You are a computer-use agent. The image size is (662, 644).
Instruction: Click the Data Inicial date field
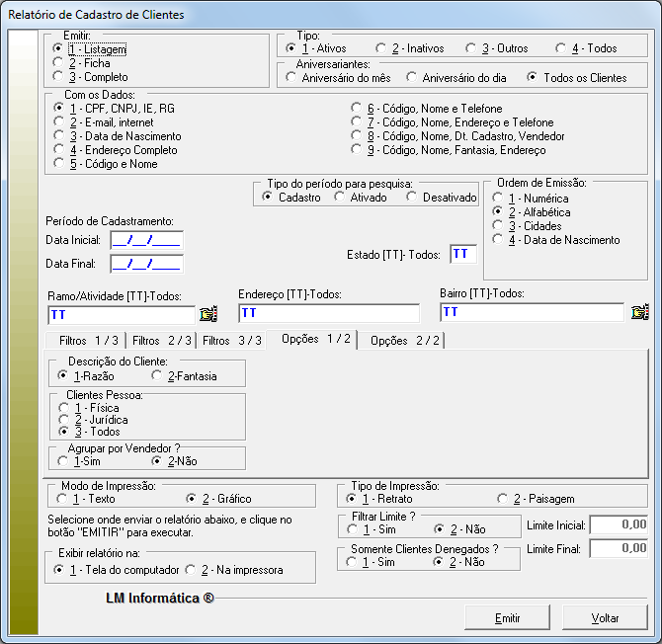click(146, 239)
